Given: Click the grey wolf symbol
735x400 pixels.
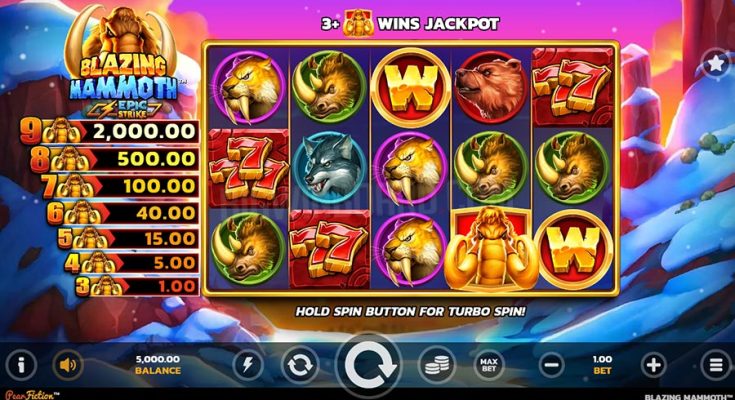Looking at the screenshot, I should coord(328,168).
